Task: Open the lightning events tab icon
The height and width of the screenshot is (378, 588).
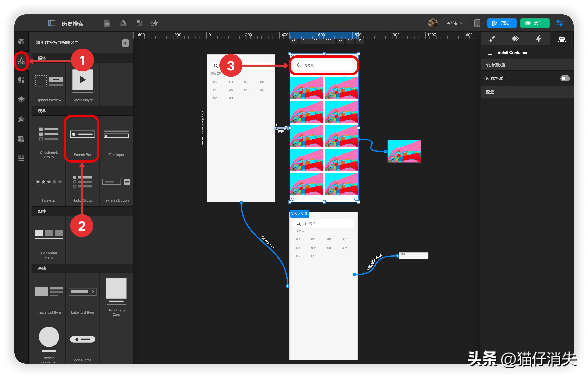Action: (x=538, y=39)
